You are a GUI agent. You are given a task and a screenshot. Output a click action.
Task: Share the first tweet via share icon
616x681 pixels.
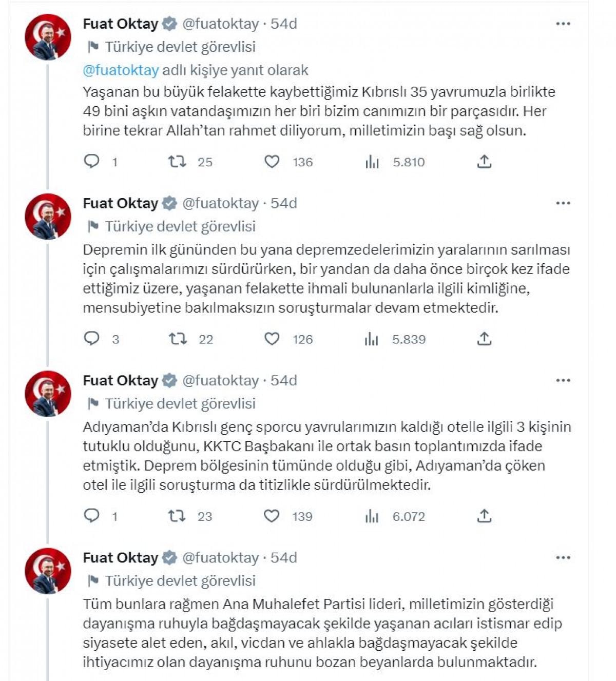(484, 162)
